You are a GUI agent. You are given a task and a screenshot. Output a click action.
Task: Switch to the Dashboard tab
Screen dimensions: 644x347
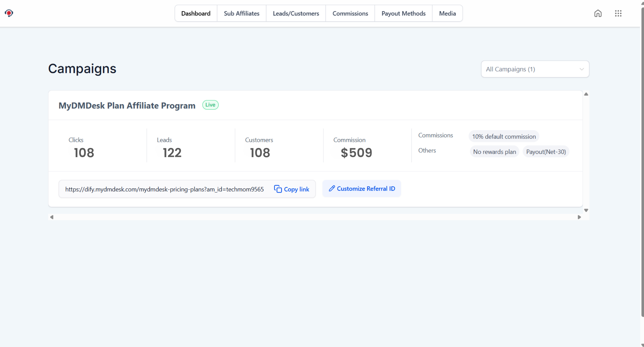[196, 13]
